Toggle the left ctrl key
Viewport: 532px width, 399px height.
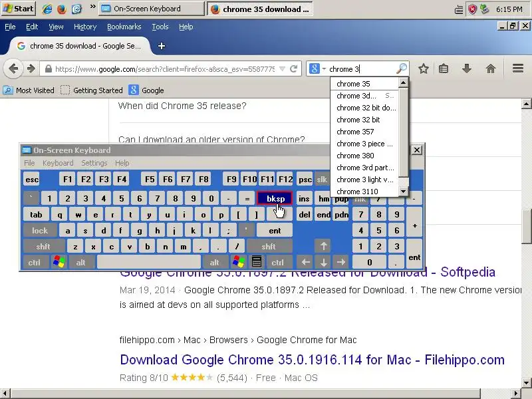pos(35,262)
